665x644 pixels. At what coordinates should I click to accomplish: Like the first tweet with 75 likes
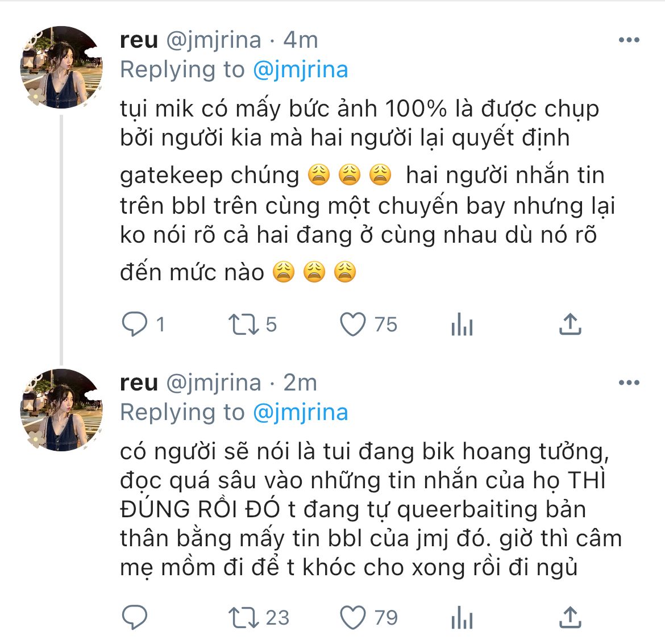coord(353,325)
